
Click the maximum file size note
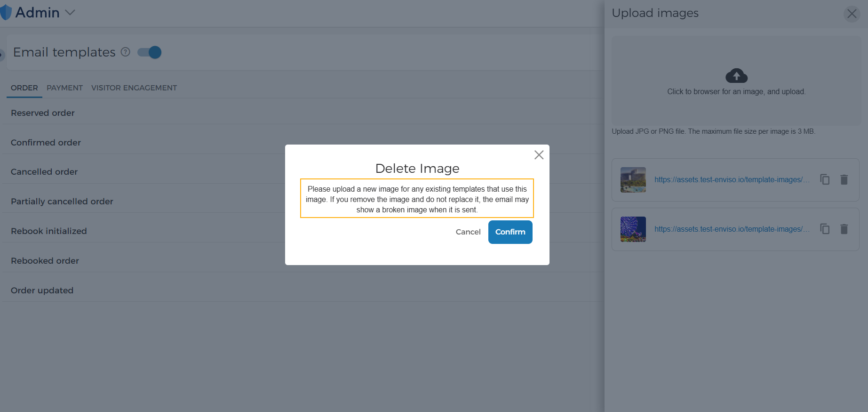713,131
